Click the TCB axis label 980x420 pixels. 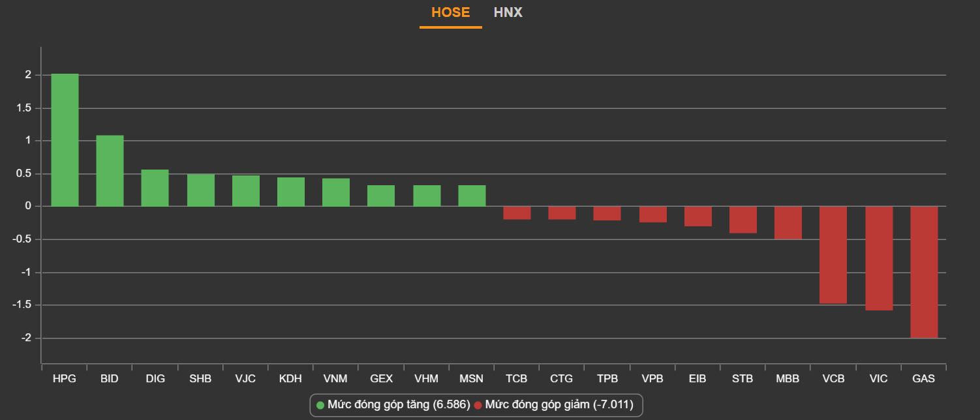coord(517,379)
